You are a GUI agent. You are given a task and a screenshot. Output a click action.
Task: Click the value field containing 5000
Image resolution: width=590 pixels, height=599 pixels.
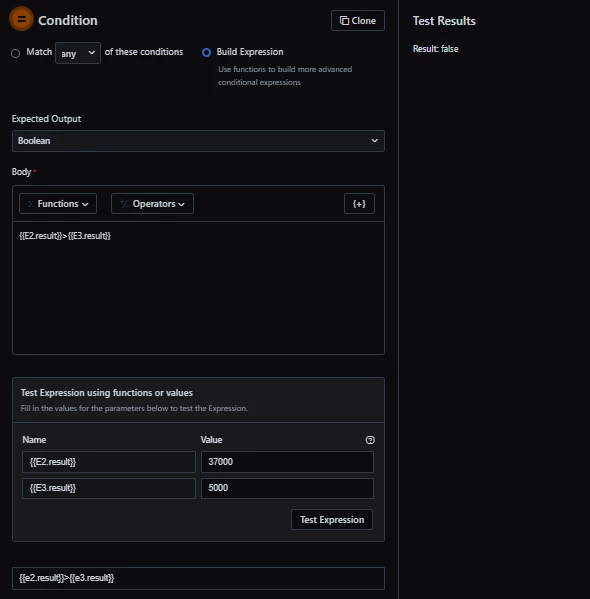[287, 488]
